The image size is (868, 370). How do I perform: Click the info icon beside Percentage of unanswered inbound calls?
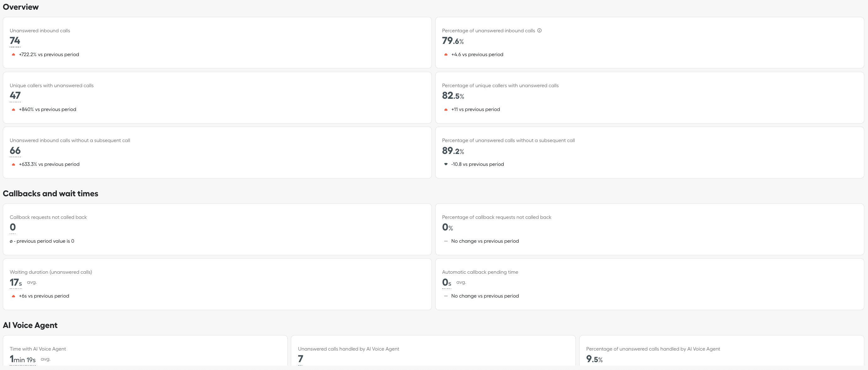[539, 31]
